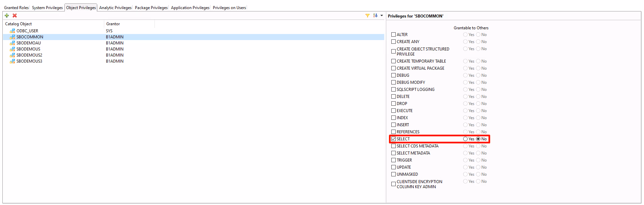Open the toolbar view menu dropdown arrow
The width and height of the screenshot is (644, 205).
382,15
